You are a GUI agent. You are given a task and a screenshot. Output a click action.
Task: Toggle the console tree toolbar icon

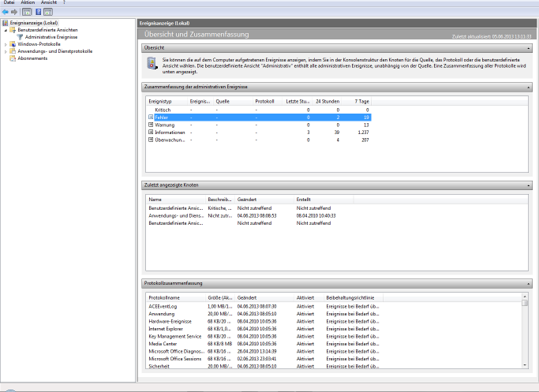(x=27, y=12)
